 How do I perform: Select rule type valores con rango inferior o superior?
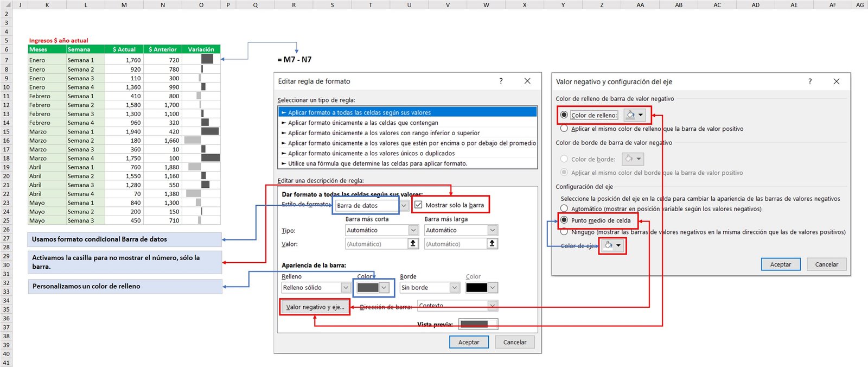[407, 133]
